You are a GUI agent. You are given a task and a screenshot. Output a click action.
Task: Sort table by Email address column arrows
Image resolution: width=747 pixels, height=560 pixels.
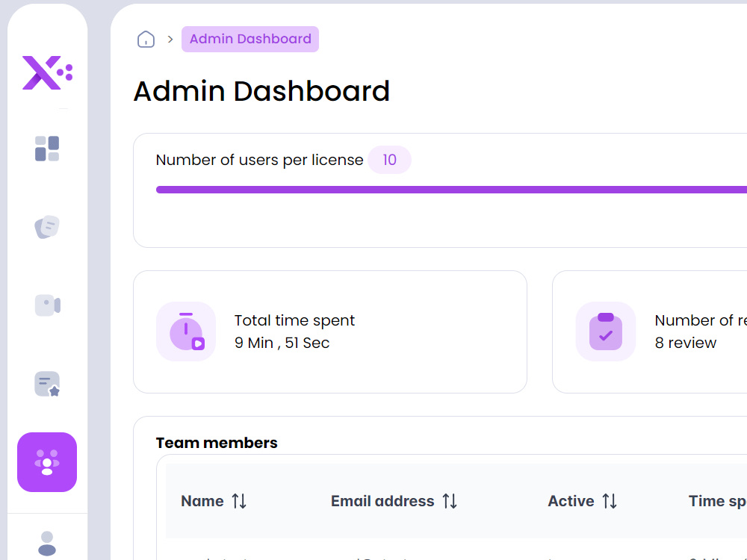450,501
